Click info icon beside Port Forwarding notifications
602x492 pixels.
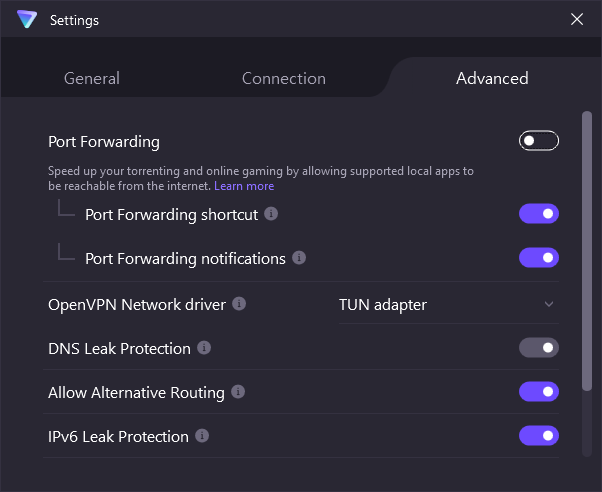tap(299, 258)
